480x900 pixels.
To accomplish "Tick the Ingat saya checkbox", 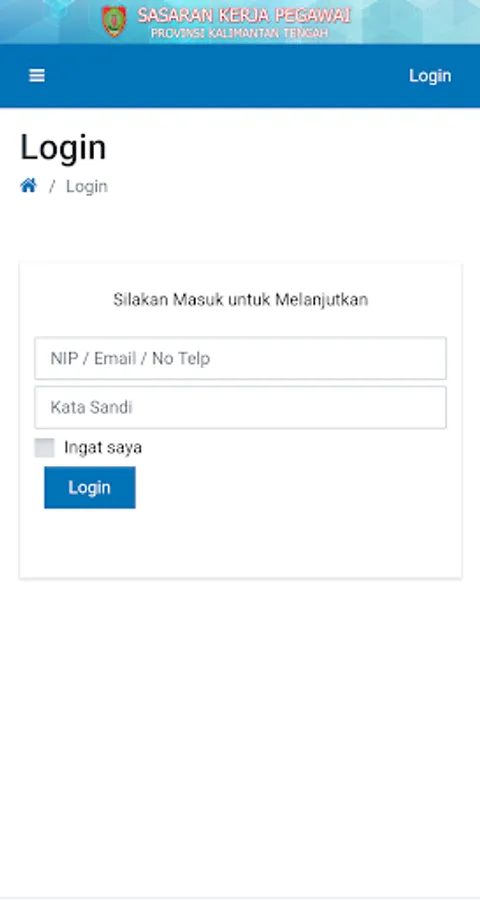I will tap(44, 448).
